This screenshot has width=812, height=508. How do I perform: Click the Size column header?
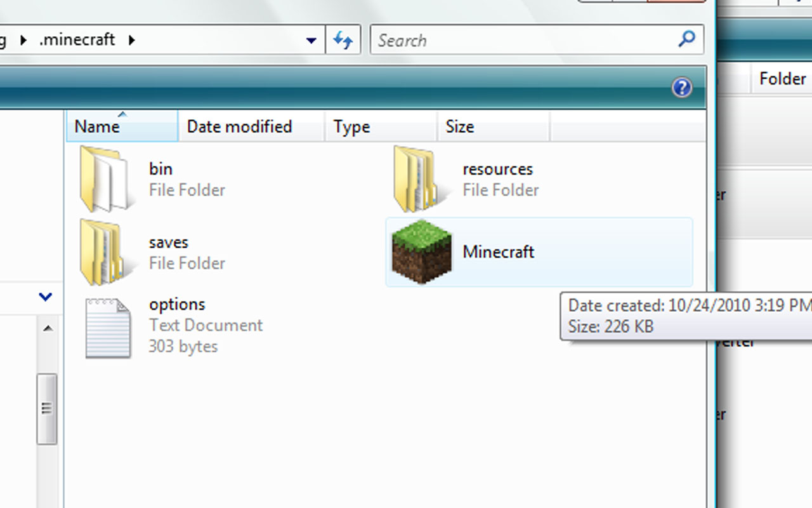460,126
